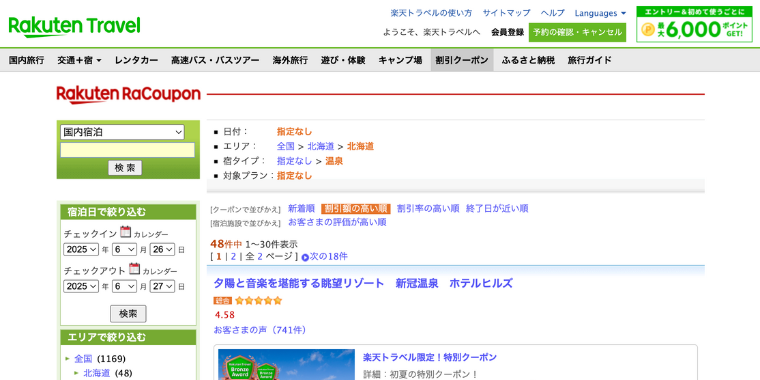The height and width of the screenshot is (380, 760).
Task: Open the レンタカー nav tab
Action: point(136,61)
